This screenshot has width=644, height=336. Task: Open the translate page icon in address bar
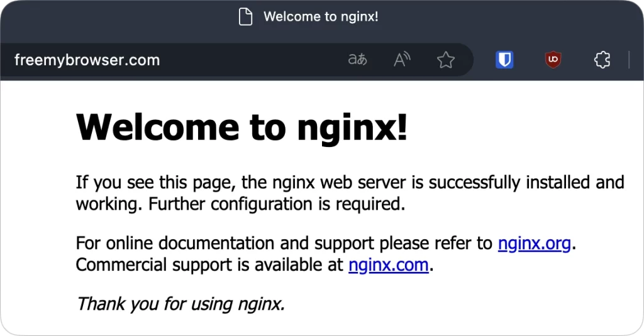point(357,60)
